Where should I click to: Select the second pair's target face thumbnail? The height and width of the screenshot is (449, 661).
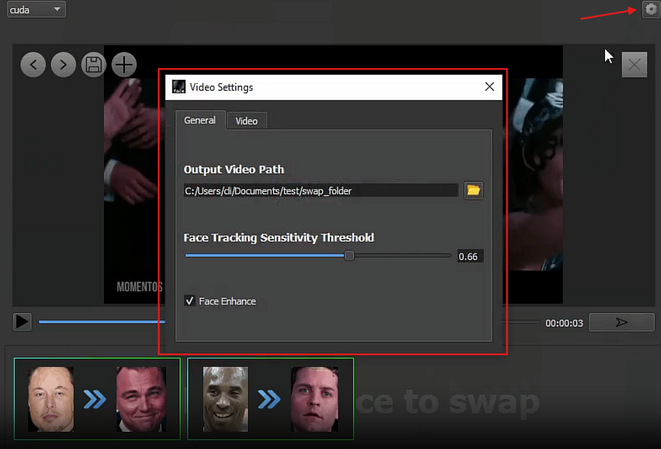point(314,399)
